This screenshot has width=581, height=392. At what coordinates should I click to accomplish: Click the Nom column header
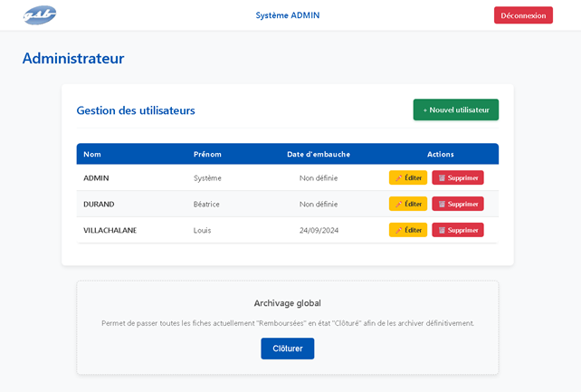coord(92,154)
